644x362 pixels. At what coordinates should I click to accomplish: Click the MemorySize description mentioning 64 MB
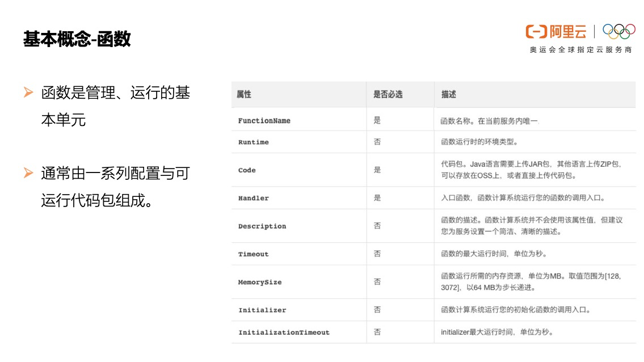[x=531, y=281]
